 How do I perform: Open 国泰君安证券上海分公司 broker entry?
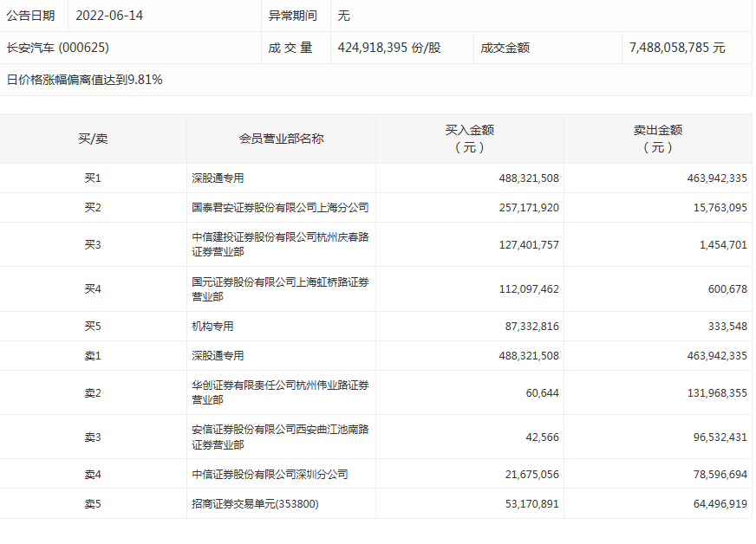click(x=280, y=208)
